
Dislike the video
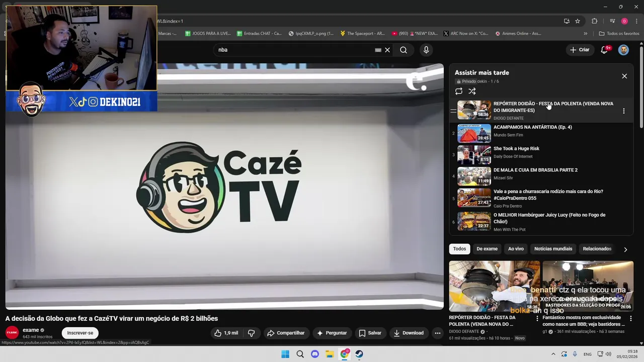252,333
